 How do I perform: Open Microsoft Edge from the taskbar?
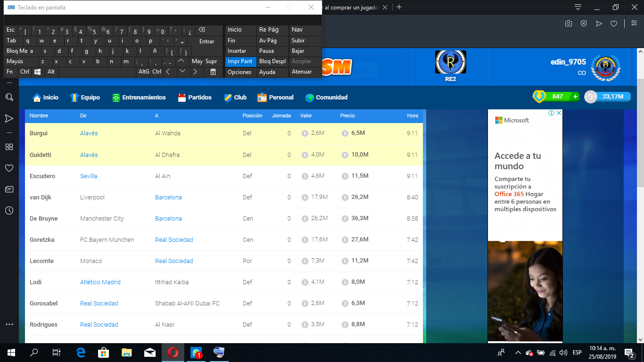click(x=81, y=352)
